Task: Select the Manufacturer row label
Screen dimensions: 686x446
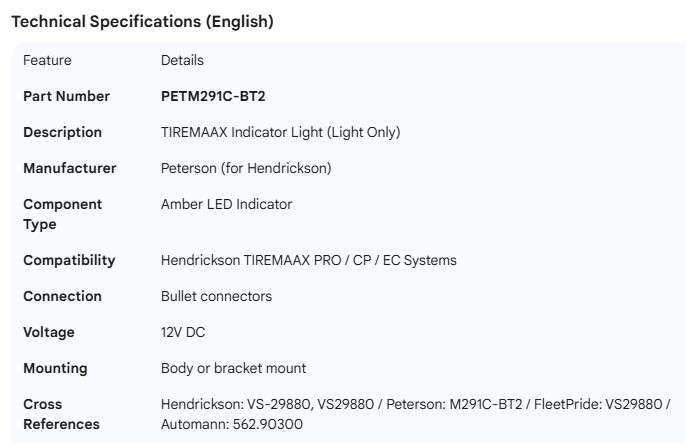Action: click(x=69, y=168)
